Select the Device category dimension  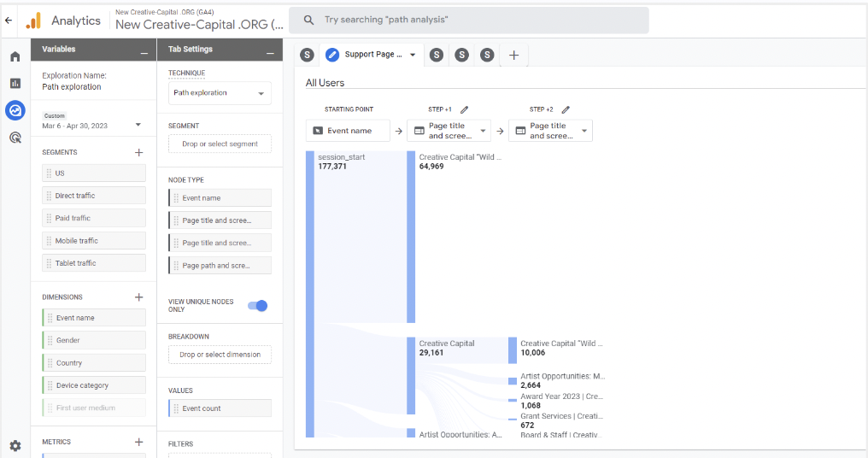tap(94, 385)
